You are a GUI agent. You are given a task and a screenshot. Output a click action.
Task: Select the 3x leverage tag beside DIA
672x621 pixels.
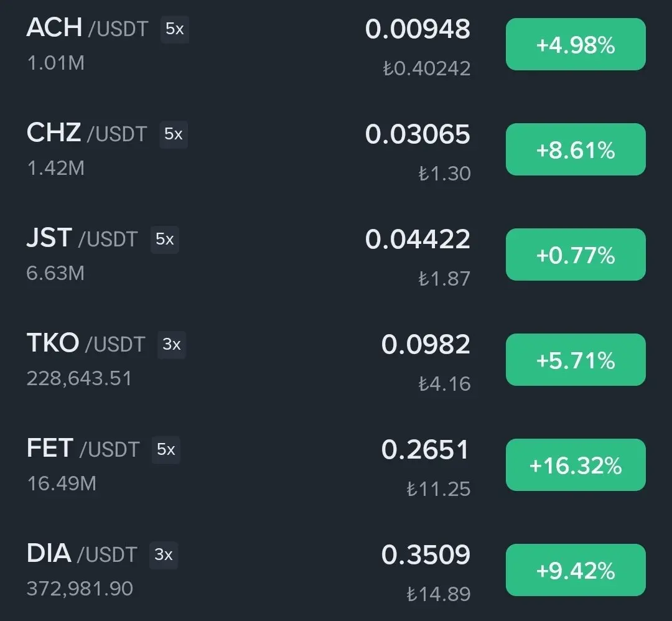coord(164,555)
